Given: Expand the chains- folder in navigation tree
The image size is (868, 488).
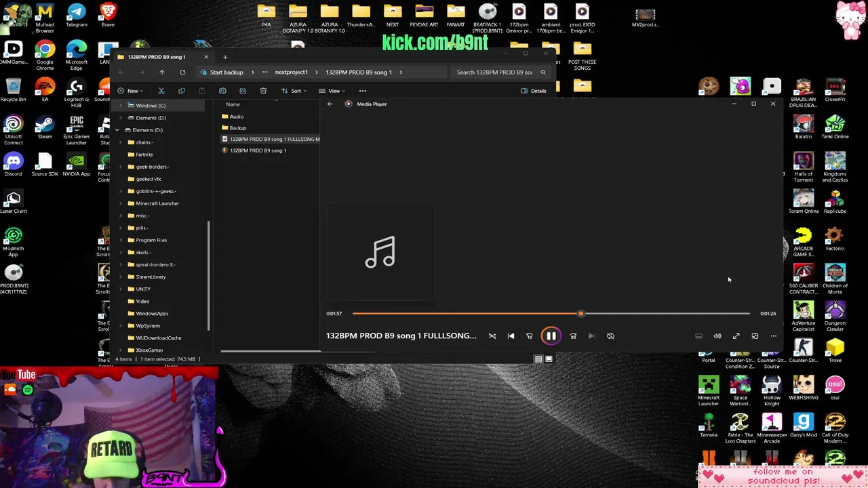Looking at the screenshot, I should 121,142.
